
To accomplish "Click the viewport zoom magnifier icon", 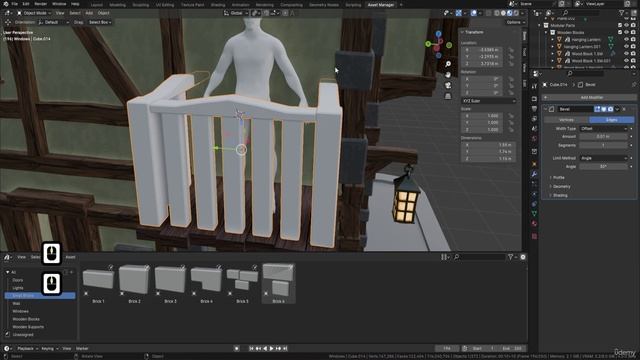I will (x=448, y=64).
